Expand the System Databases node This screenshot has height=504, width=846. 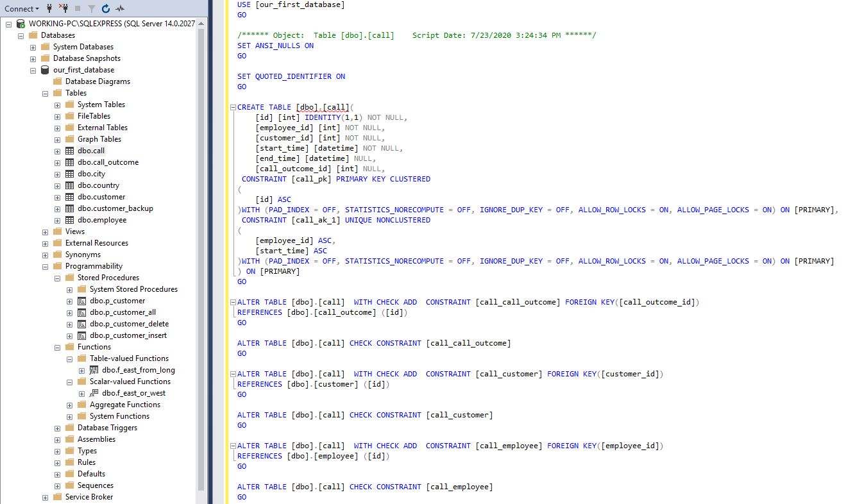[x=32, y=46]
